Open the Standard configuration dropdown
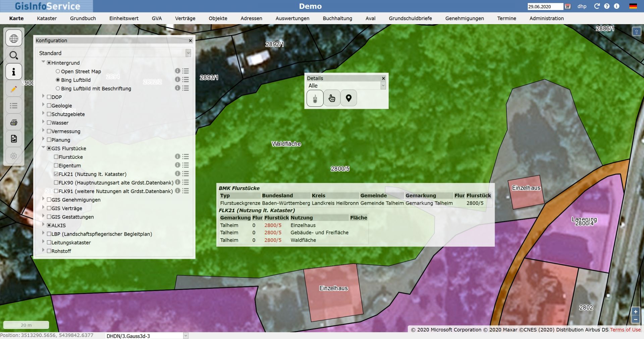The image size is (644, 339). click(x=188, y=53)
